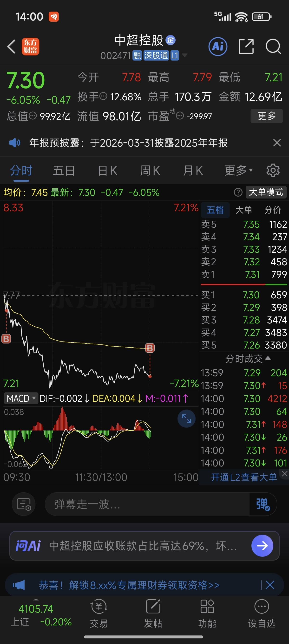Tap the 7.45 average price value
The width and height of the screenshot is (289, 644).
click(x=39, y=192)
